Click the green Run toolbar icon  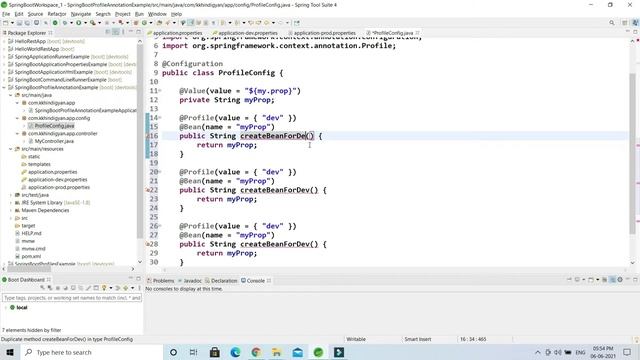point(79,23)
